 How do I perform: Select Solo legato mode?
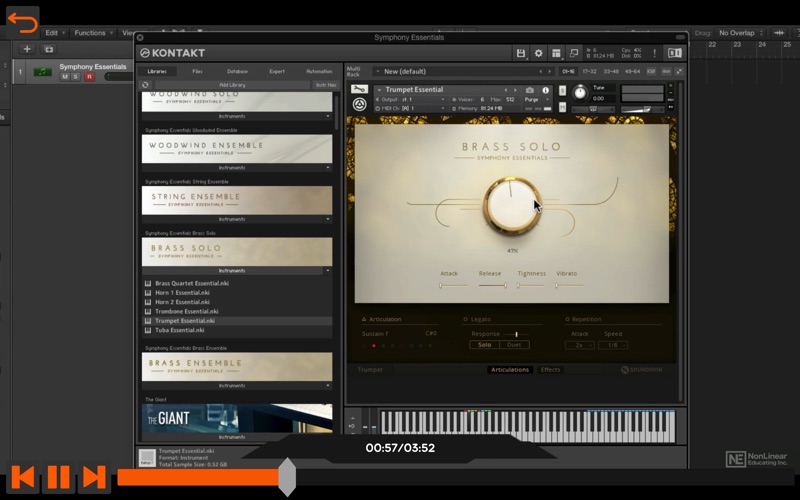point(485,345)
